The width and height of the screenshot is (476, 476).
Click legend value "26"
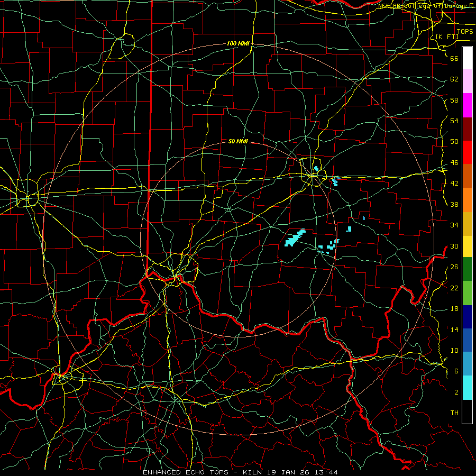(454, 267)
